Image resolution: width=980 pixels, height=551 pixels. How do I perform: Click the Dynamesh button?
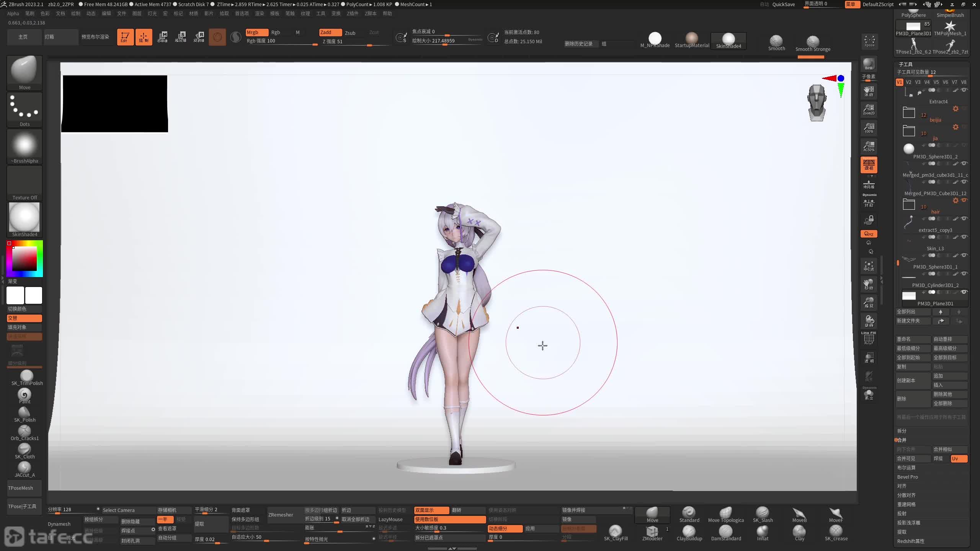(x=59, y=524)
